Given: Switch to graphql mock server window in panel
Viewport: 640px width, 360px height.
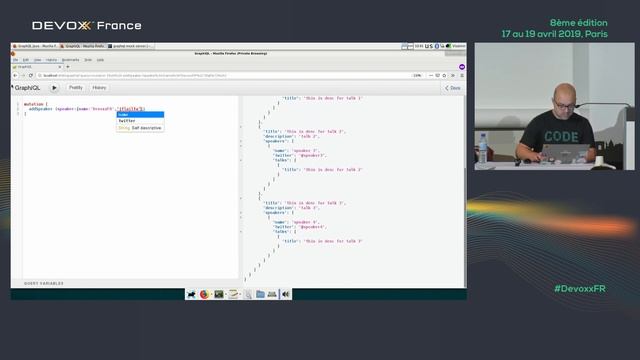Looking at the screenshot, I should point(130,46).
